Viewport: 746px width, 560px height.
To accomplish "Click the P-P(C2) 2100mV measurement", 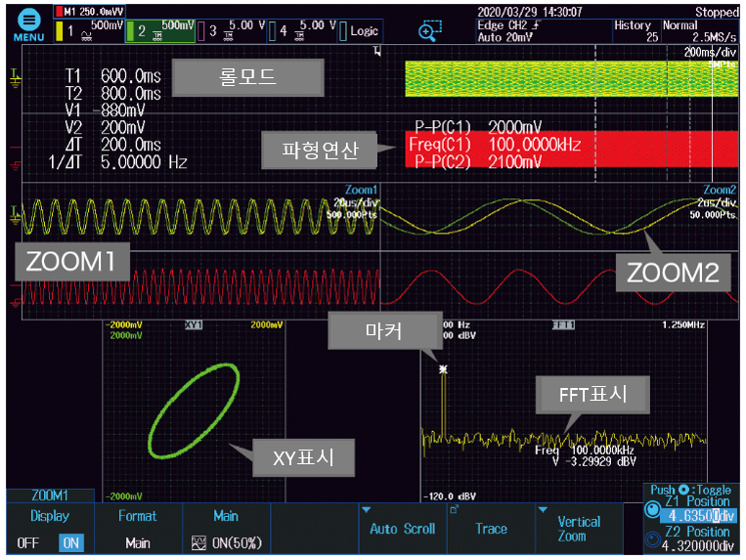I will (478, 161).
